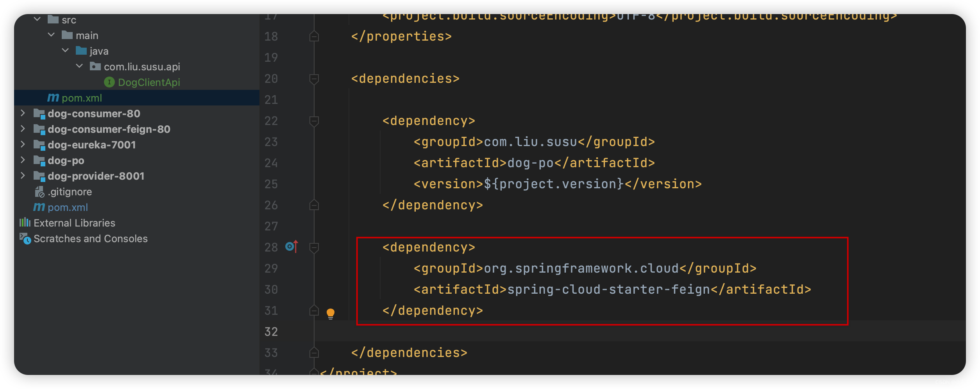
Task: Click the dog-provider-8001 module folder icon
Action: [39, 176]
